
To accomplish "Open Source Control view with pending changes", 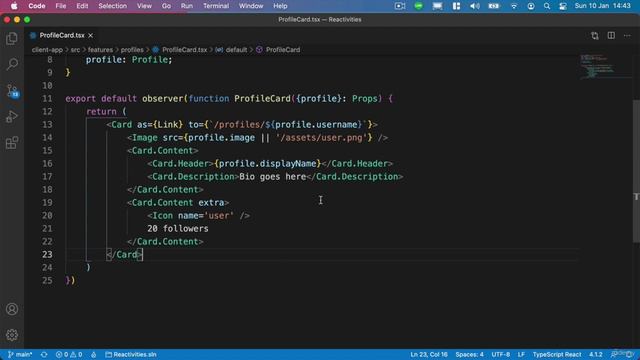I will tap(12, 91).
